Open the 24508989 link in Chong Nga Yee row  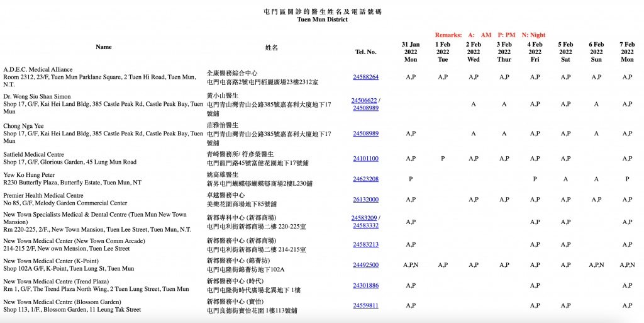tap(365, 133)
